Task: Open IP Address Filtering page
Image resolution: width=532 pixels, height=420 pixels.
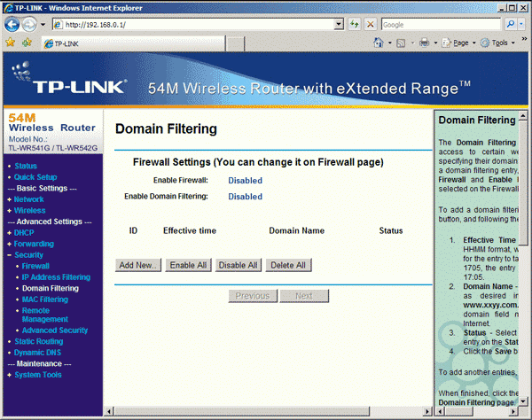Action: tap(56, 277)
